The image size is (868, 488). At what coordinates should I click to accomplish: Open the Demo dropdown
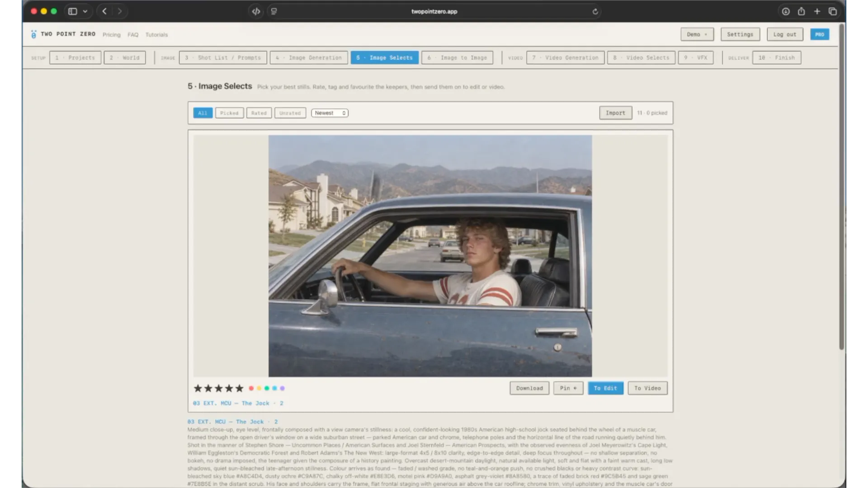(x=697, y=34)
